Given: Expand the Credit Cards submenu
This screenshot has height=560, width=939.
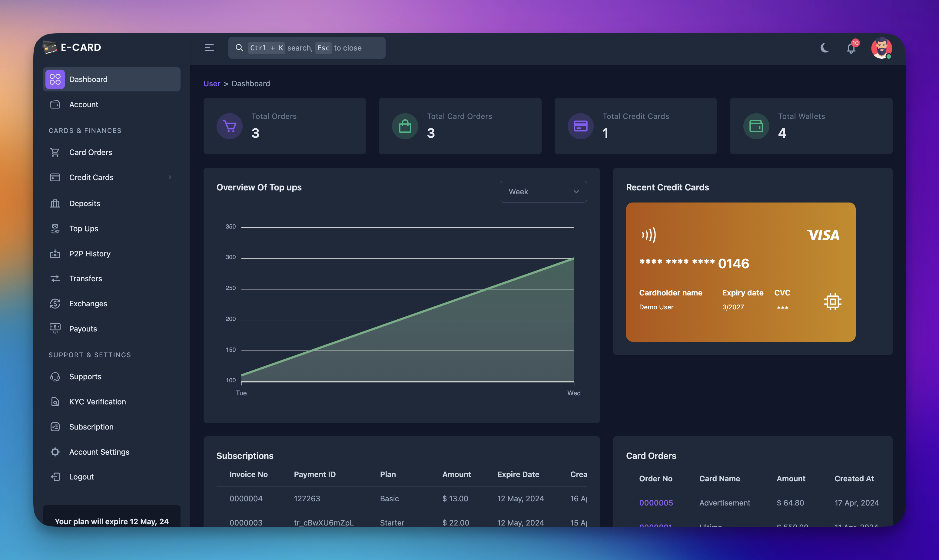Looking at the screenshot, I should point(170,177).
